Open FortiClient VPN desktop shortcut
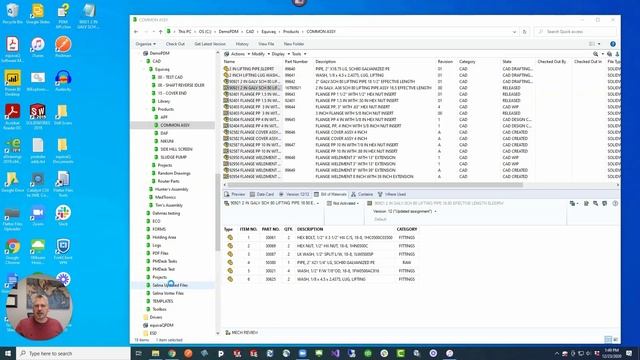This screenshot has width=640, height=360. (63, 252)
